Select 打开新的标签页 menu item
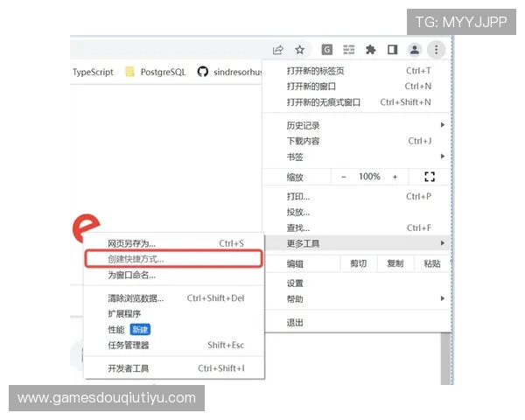Image resolution: width=525 pixels, height=420 pixels. point(358,71)
